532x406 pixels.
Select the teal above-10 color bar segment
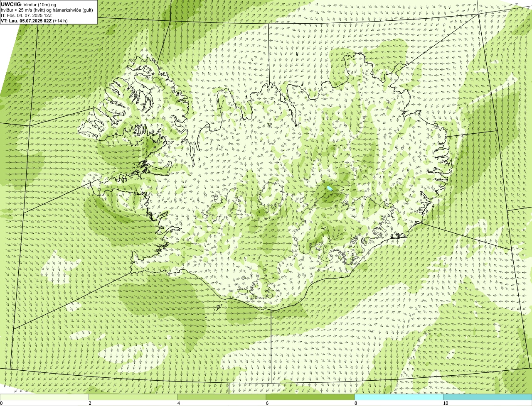pos(488,397)
